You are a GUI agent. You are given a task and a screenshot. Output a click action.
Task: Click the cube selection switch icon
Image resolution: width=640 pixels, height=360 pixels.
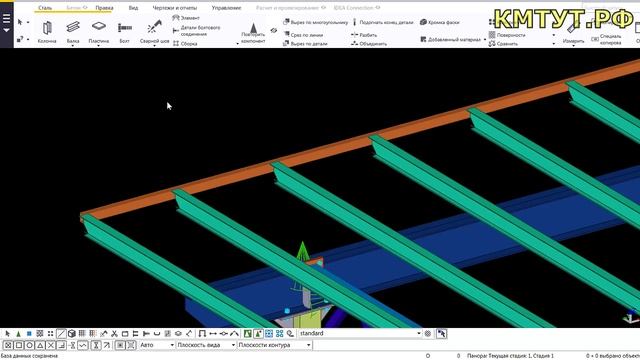tap(72, 334)
